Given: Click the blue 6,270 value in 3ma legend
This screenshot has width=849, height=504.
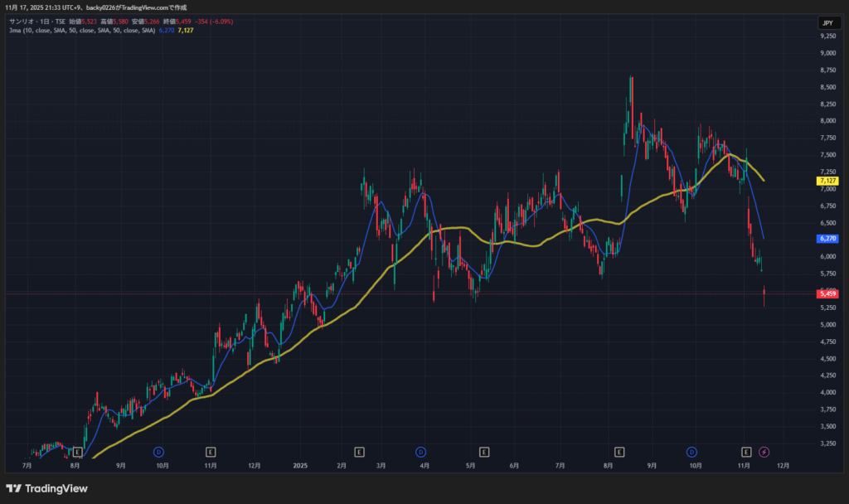Looking at the screenshot, I should 167,30.
